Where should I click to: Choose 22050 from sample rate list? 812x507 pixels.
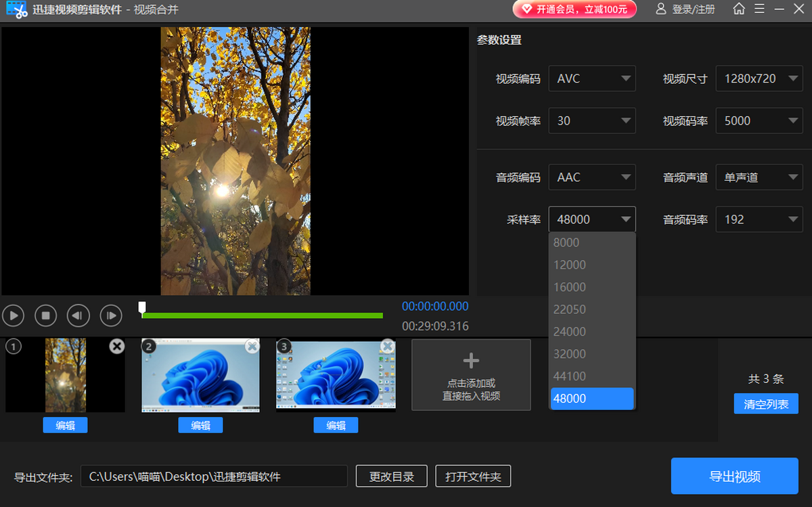570,309
